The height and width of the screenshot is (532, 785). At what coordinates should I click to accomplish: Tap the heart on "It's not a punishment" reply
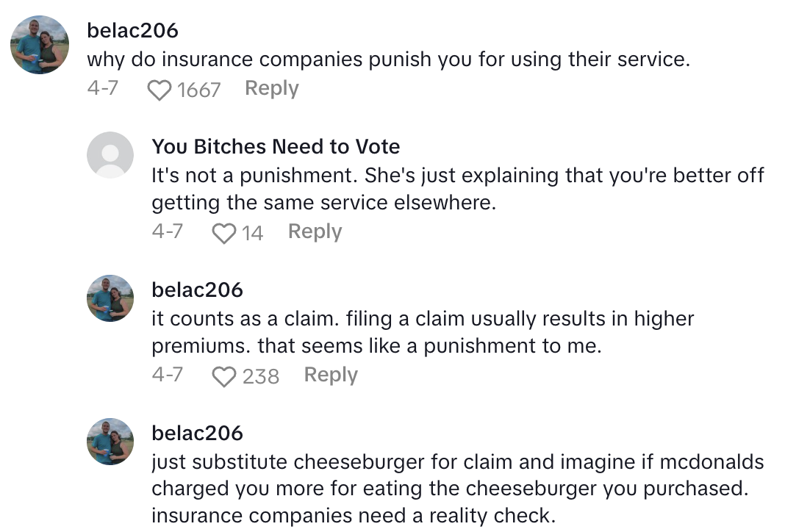223,233
